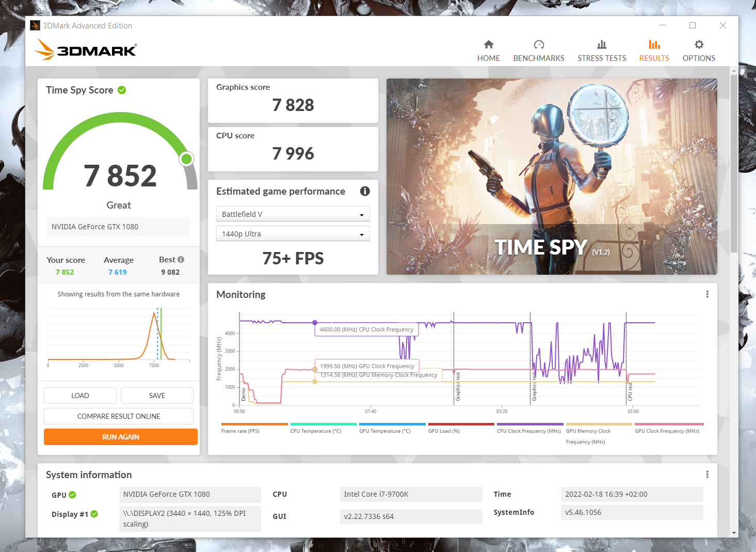The height and width of the screenshot is (552, 756).
Task: Click the Average score value 7 619
Action: point(118,272)
